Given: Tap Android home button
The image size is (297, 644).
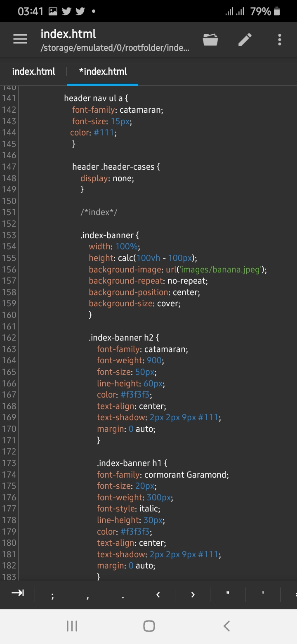Looking at the screenshot, I should coord(149,626).
